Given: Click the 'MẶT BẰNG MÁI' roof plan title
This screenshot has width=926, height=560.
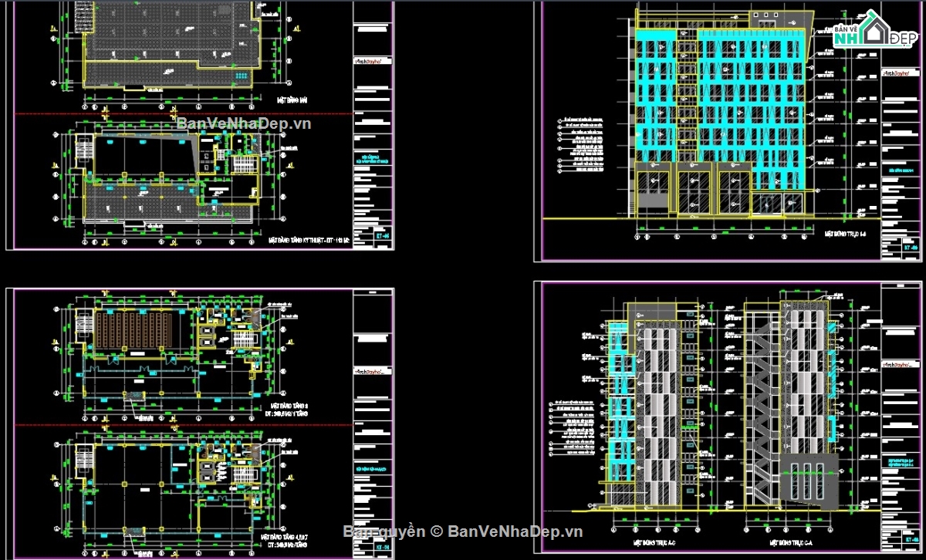Looking at the screenshot, I should (293, 100).
